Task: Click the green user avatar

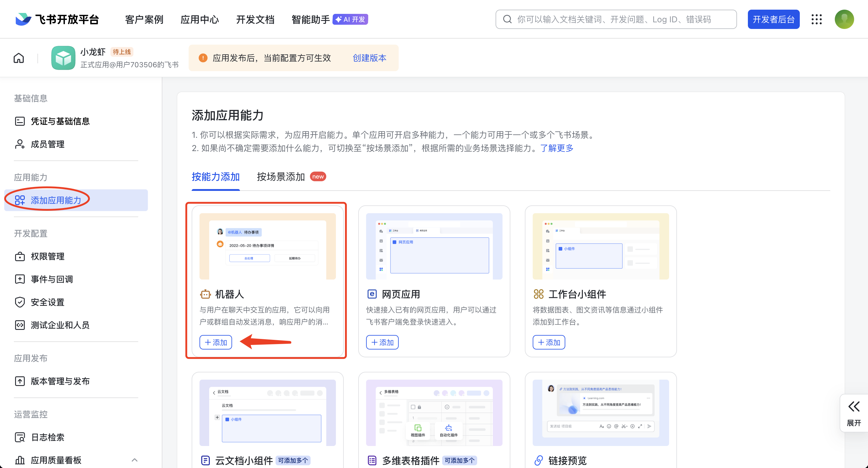Action: 844,20
